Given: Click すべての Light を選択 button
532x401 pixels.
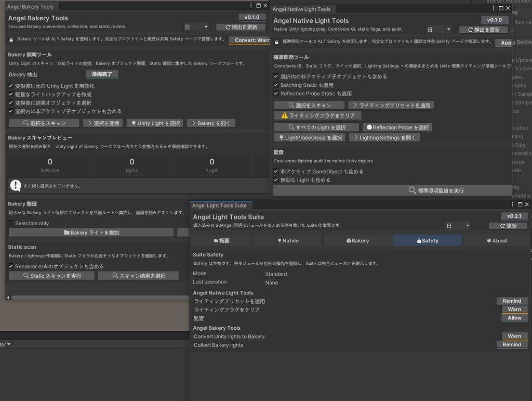Looking at the screenshot, I should click(x=316, y=127).
